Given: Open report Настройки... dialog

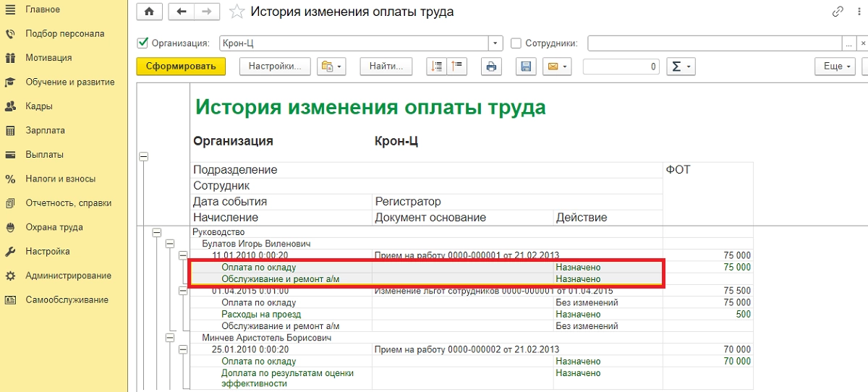Looking at the screenshot, I should tap(274, 67).
